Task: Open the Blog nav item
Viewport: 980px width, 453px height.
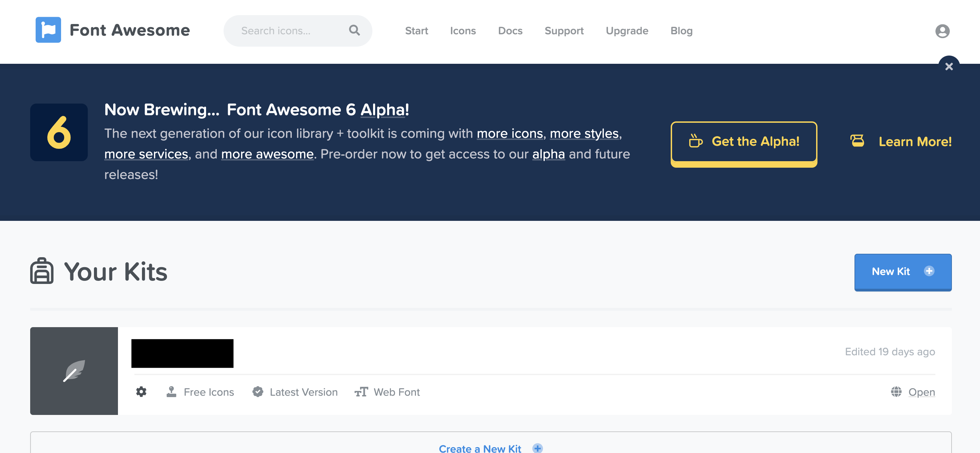Action: tap(681, 31)
